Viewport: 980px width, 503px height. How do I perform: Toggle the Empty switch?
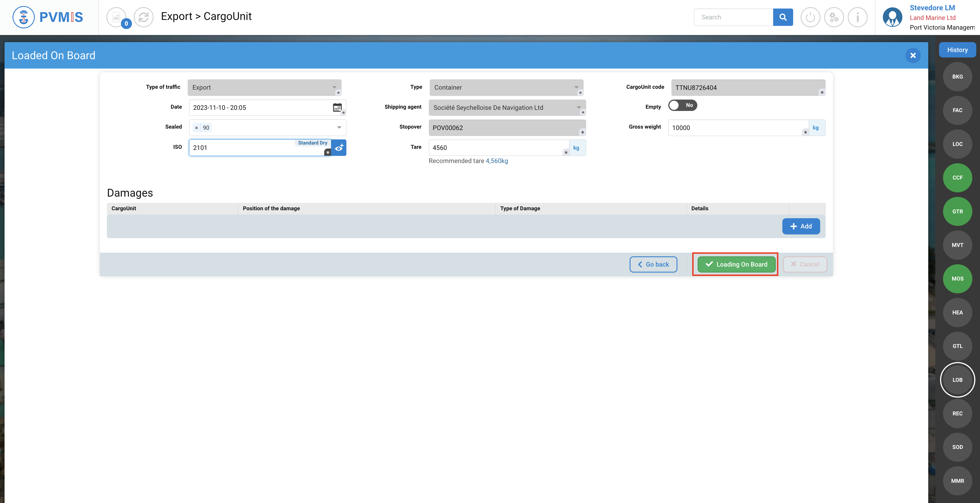tap(682, 105)
